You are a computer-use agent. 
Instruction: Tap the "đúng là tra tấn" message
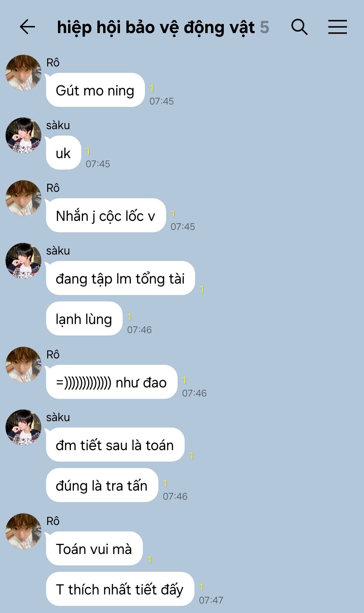pyautogui.click(x=102, y=485)
